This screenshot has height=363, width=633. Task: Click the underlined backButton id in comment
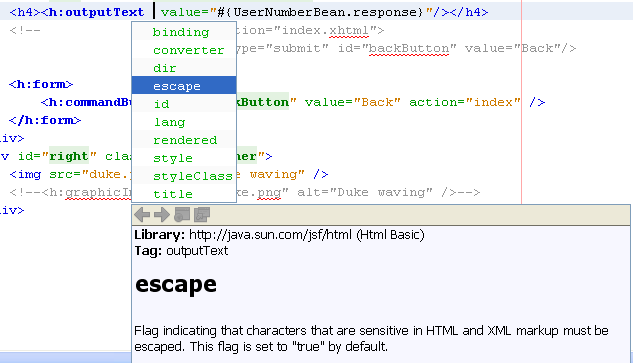pos(409,48)
